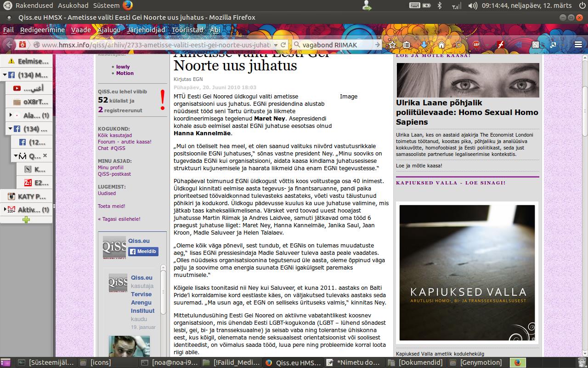This screenshot has width=588, height=368.
Task: Open the Vaade menu
Action: (x=81, y=30)
